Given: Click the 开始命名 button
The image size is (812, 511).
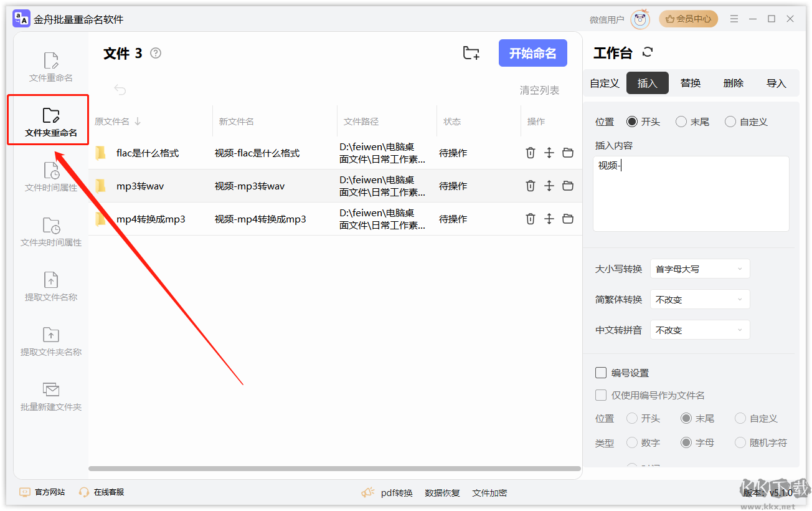Looking at the screenshot, I should coord(532,54).
